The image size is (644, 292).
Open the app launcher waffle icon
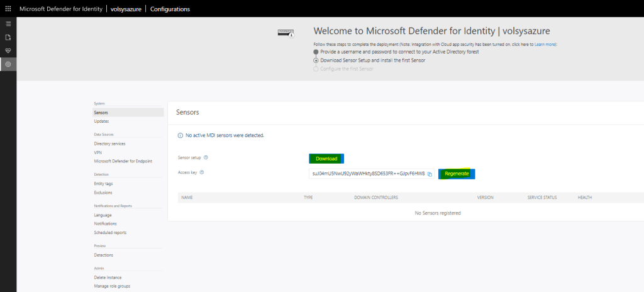click(x=8, y=9)
